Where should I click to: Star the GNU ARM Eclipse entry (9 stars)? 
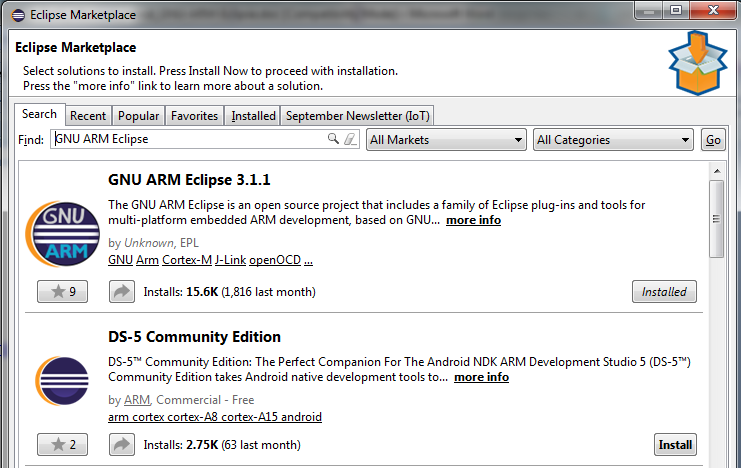pyautogui.click(x=62, y=292)
